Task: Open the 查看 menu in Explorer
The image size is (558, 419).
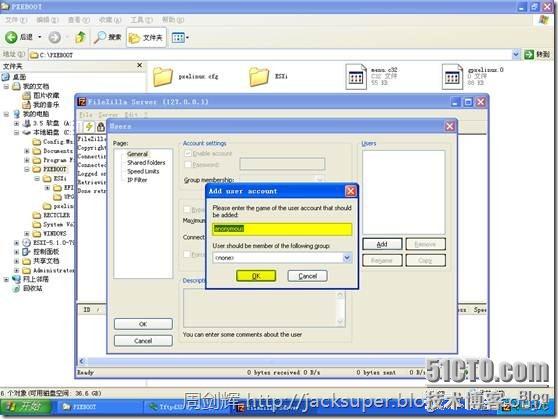Action: (79, 20)
